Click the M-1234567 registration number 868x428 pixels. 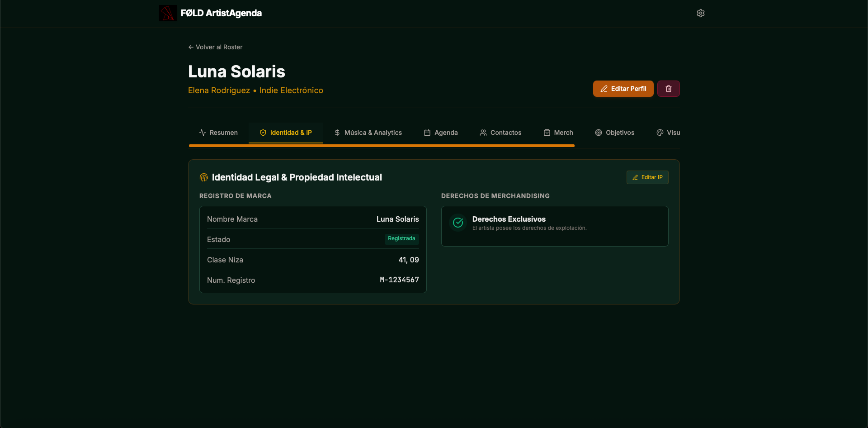coord(399,280)
